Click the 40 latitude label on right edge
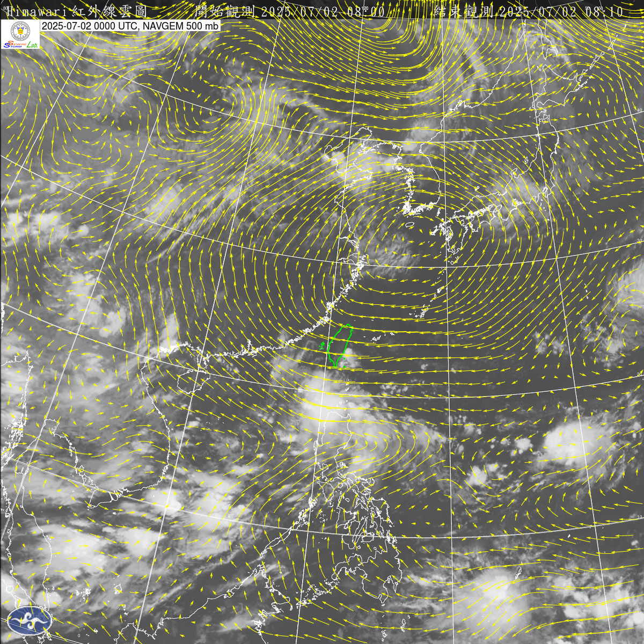Image resolution: width=644 pixels, height=644 pixels. (639, 111)
